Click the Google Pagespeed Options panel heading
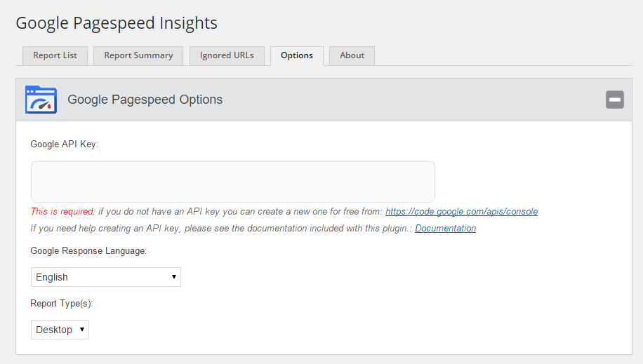Image resolution: width=643 pixels, height=364 pixels. tap(145, 100)
